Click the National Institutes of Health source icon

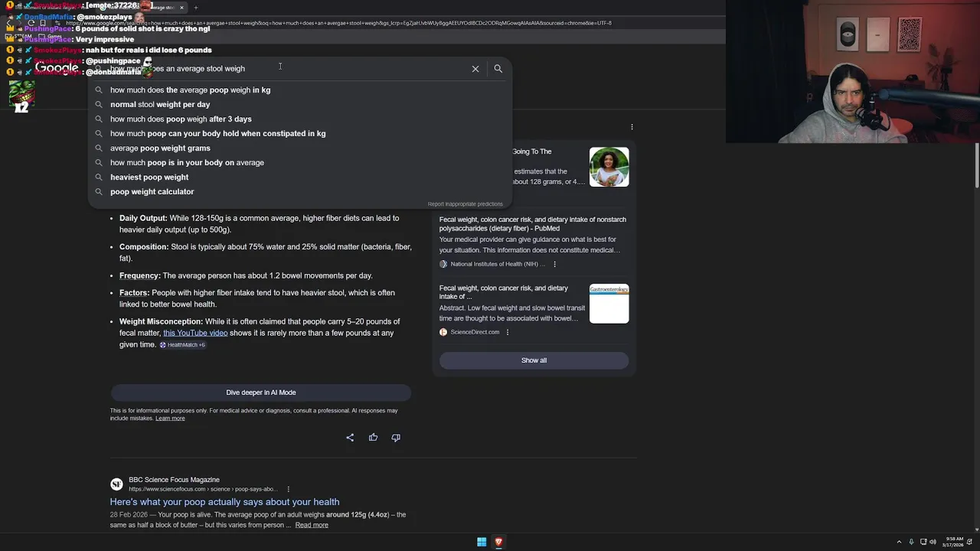coord(443,264)
